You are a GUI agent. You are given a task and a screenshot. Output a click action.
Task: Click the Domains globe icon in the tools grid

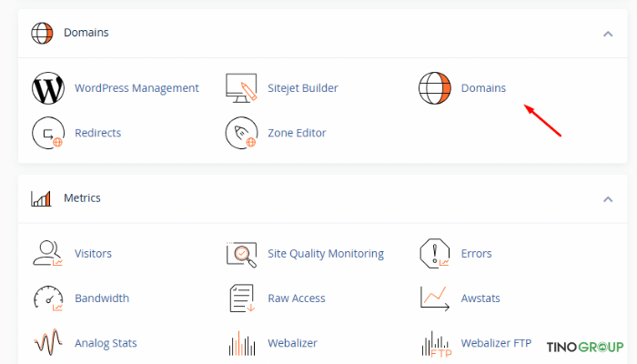click(x=435, y=88)
